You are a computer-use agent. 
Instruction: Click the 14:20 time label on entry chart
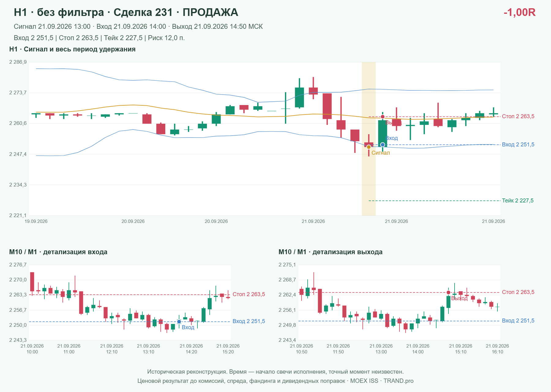pyautogui.click(x=191, y=352)
